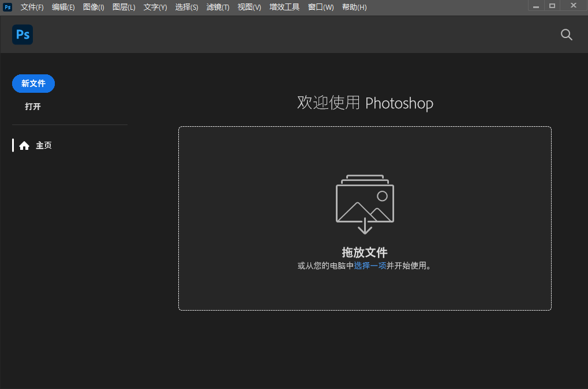Image resolution: width=588 pixels, height=389 pixels.
Task: Click the Photoshop icon in the title bar
Action: tap(7, 7)
